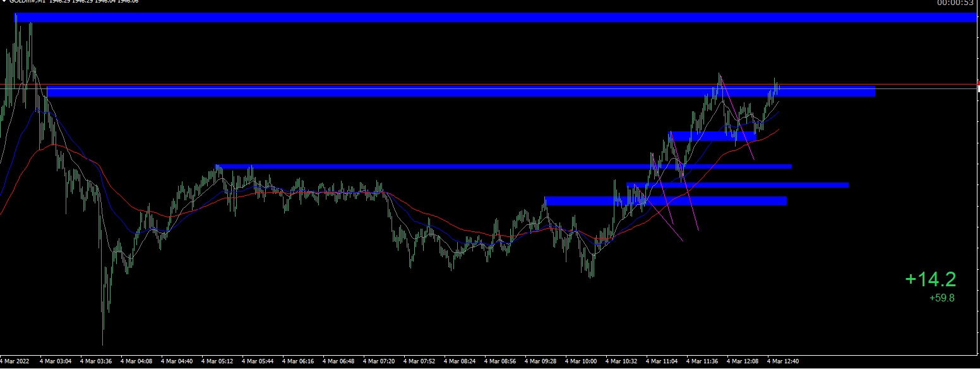Select the 4 Mar 04:40 time label
This screenshot has width=980, height=369.
(177, 361)
